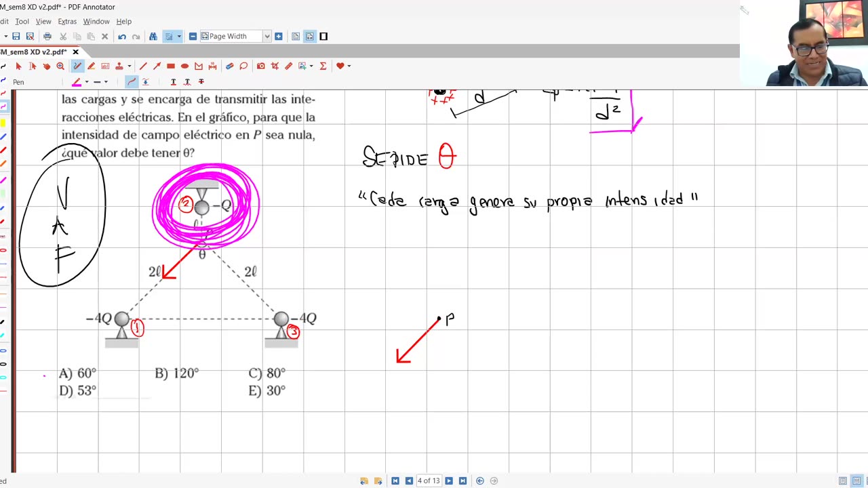Viewport: 868px width, 488px height.
Task: Click the page number field '4 of 13'
Action: tap(429, 481)
